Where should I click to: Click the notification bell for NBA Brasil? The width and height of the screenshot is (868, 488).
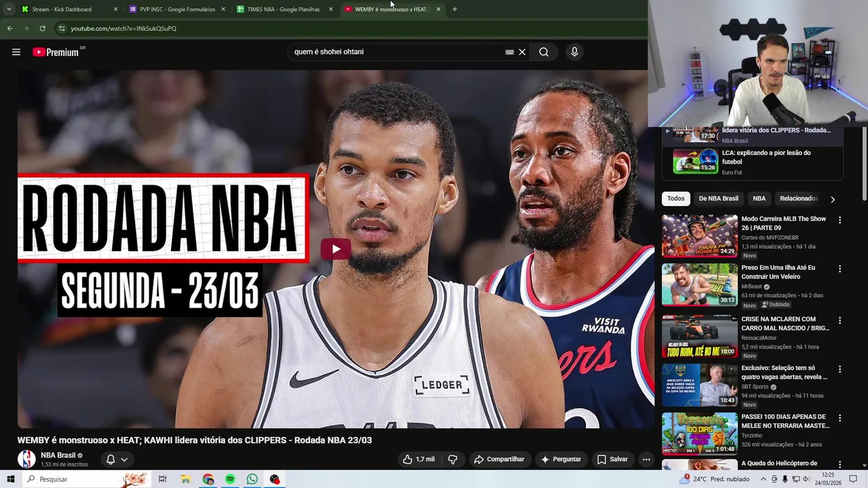click(x=111, y=459)
